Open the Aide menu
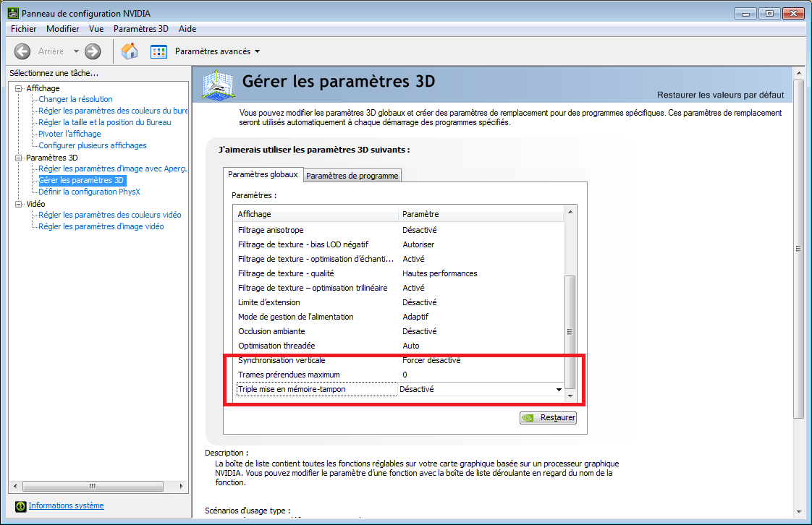Screen dimensions: 812x525 [187, 29]
